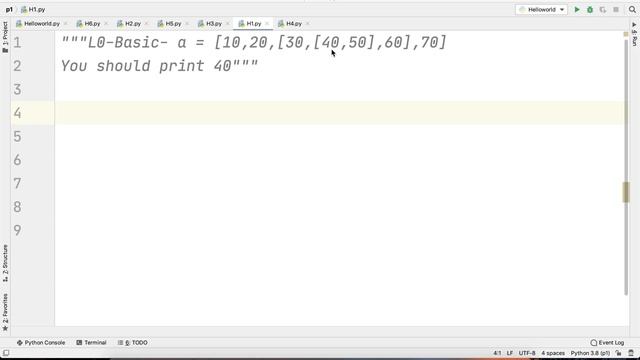The width and height of the screenshot is (640, 360).
Task: Change the LF line separator
Action: 510,353
